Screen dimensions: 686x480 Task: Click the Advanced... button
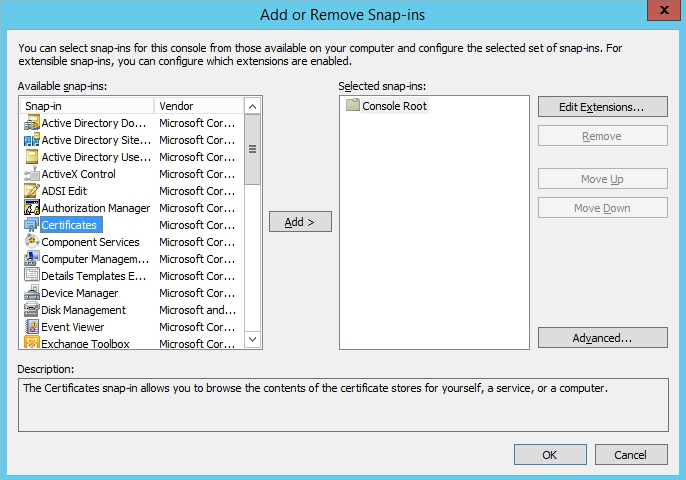point(602,338)
